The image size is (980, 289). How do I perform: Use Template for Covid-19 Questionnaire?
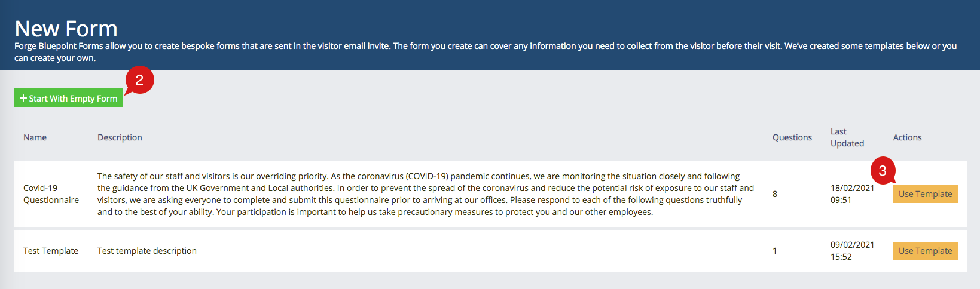coord(925,194)
